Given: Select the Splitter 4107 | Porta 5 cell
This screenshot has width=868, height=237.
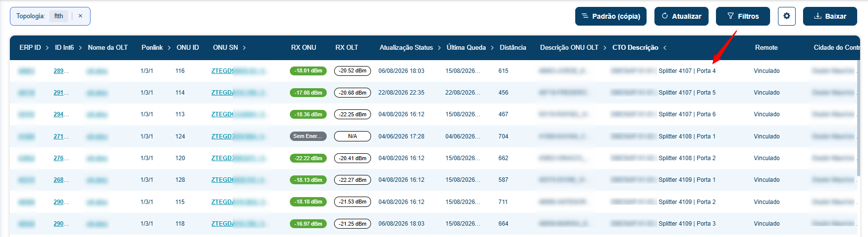Looking at the screenshot, I should point(687,93).
